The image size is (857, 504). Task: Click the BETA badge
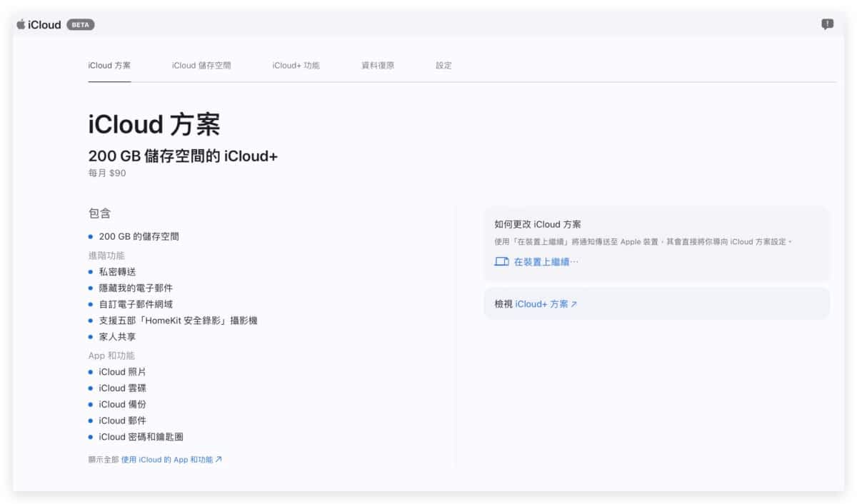81,25
